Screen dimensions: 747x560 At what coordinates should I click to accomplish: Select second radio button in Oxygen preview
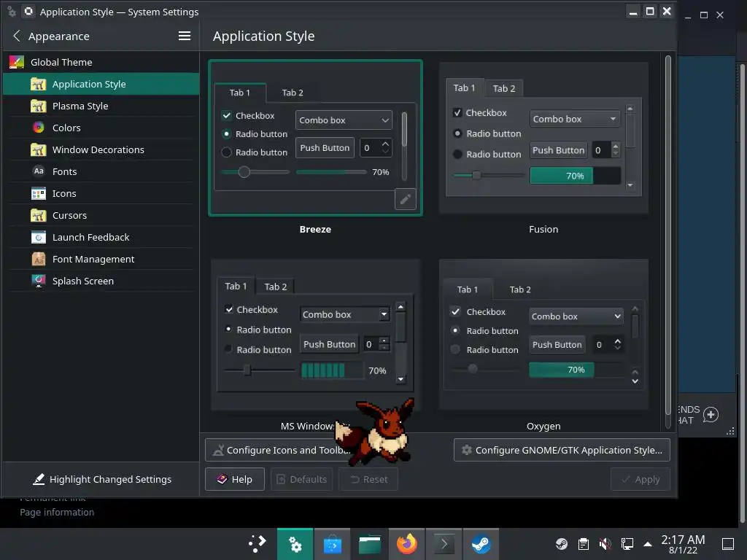tap(455, 349)
